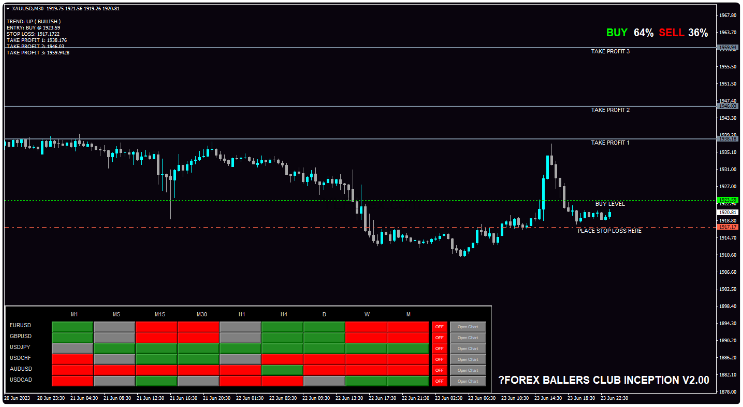The height and width of the screenshot is (407, 743).
Task: Click the EURUSD pair label
Action: (20, 326)
